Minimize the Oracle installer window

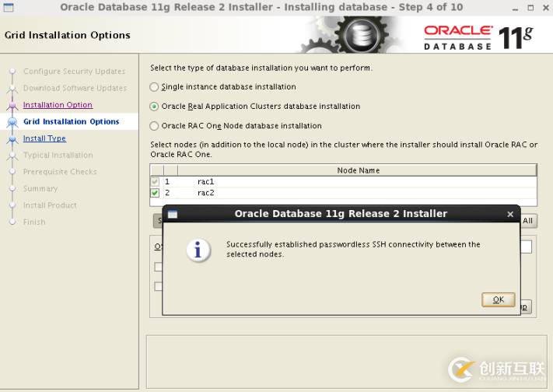[x=515, y=8]
